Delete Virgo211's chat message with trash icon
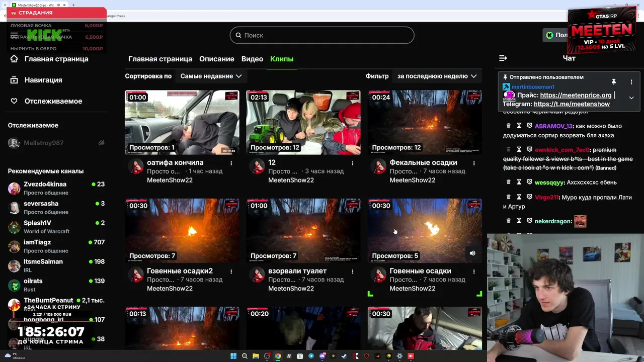 point(508,198)
